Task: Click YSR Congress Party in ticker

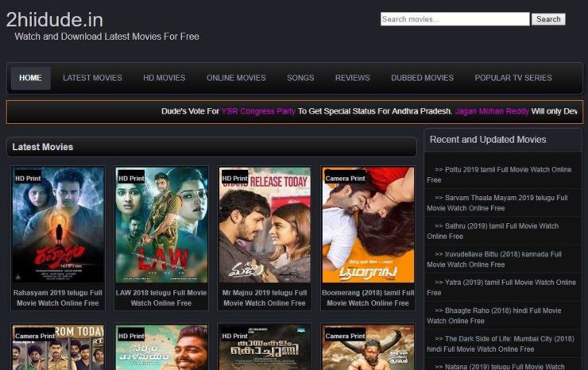Action: pos(258,111)
